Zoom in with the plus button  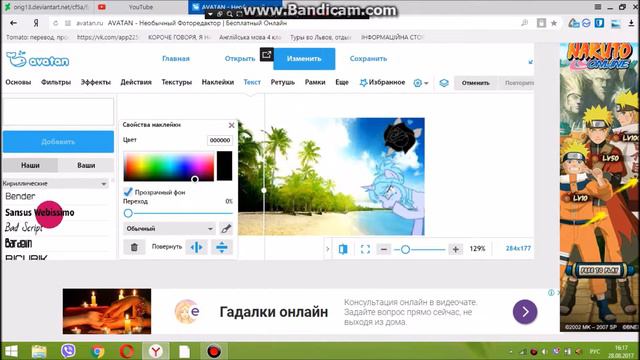(x=456, y=249)
